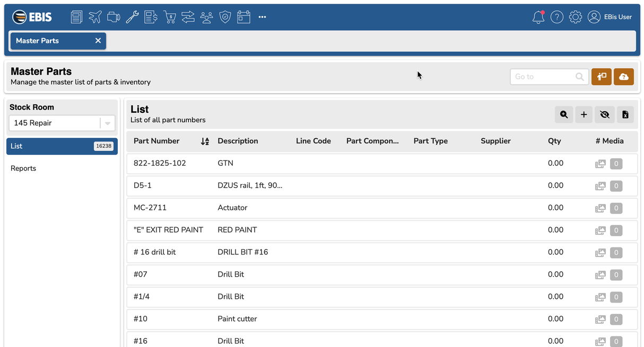Click the Description column header
Image resolution: width=644 pixels, height=347 pixels.
tap(238, 141)
